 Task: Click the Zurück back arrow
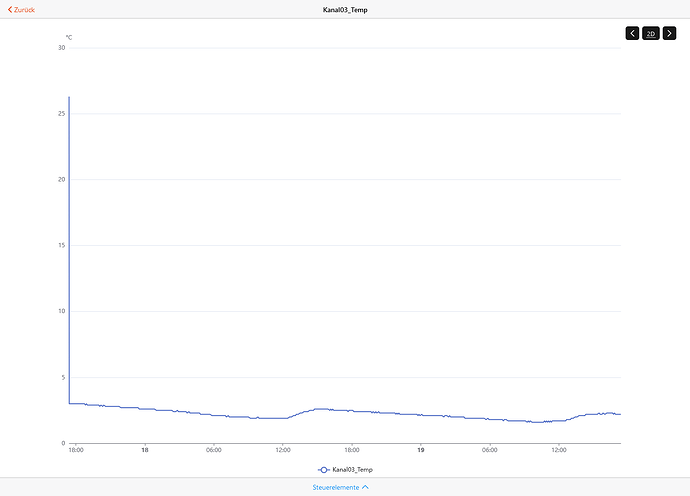click(x=11, y=9)
